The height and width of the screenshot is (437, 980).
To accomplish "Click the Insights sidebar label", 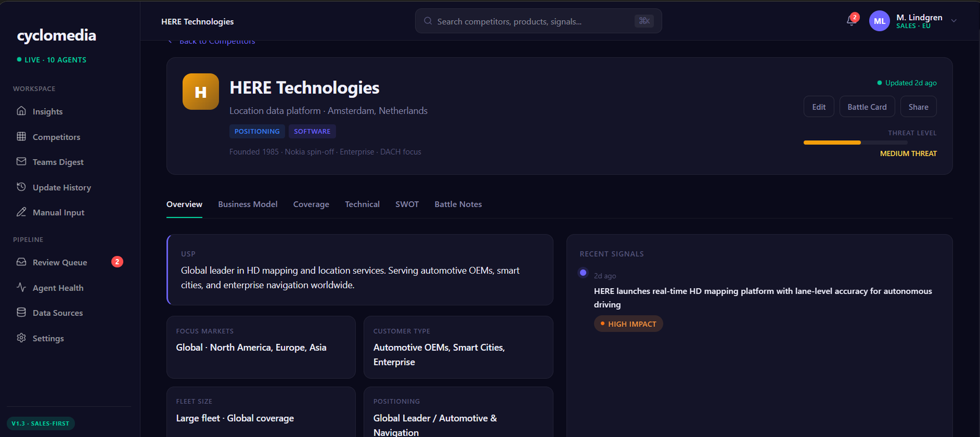I will coord(48,111).
